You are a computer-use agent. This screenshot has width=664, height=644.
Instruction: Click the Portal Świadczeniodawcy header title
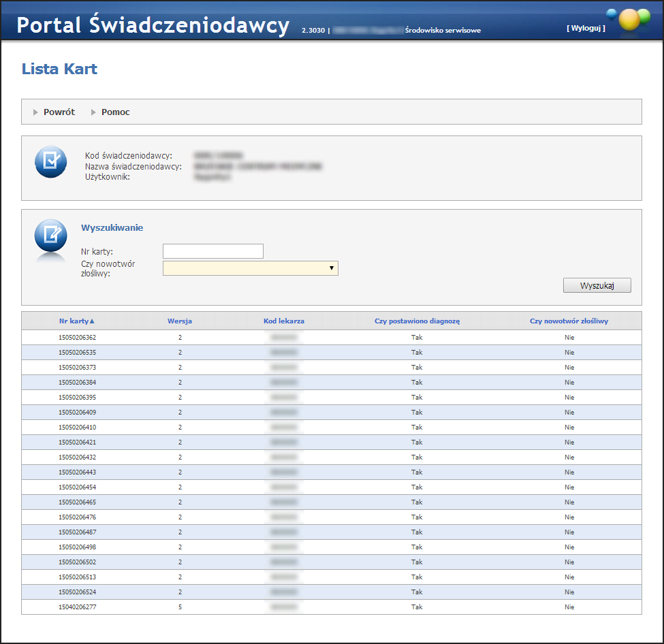tap(153, 25)
